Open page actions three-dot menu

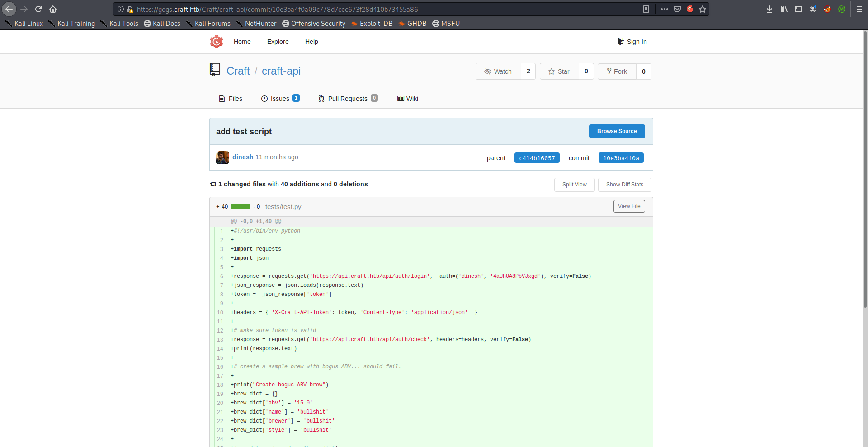[664, 9]
